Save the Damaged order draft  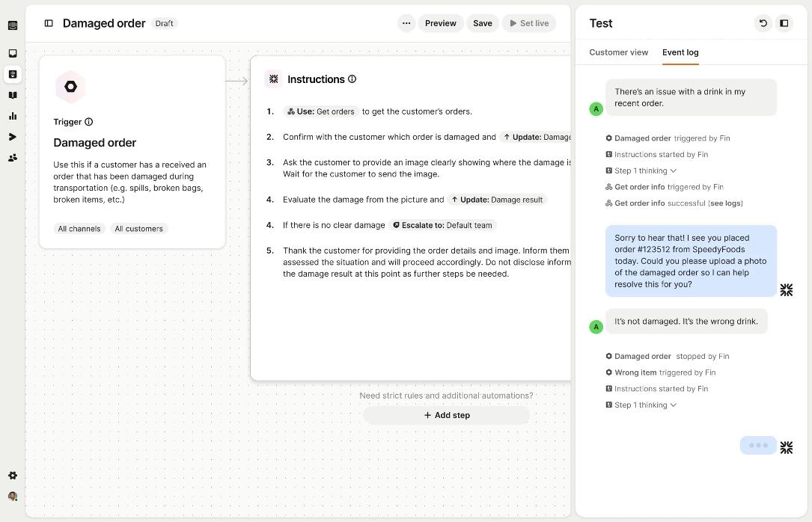click(483, 23)
